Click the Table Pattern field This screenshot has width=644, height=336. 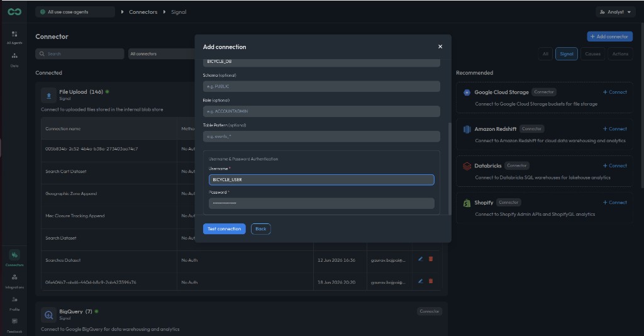coord(321,137)
